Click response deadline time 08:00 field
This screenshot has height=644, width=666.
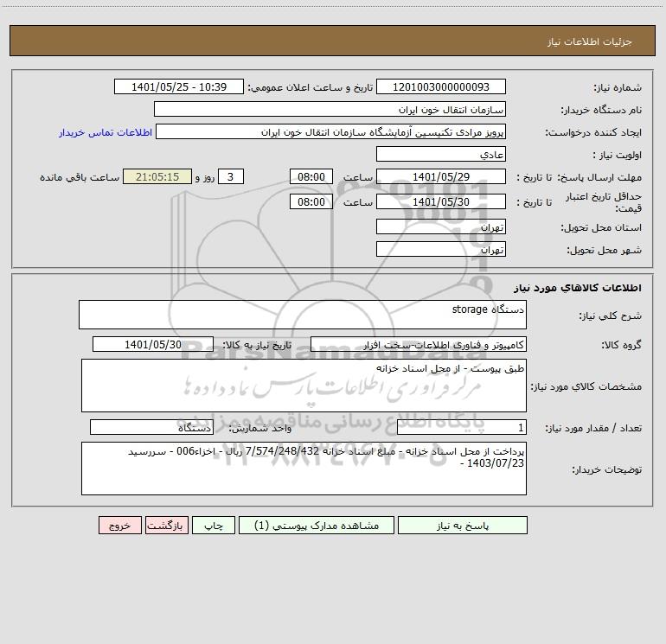[311, 176]
